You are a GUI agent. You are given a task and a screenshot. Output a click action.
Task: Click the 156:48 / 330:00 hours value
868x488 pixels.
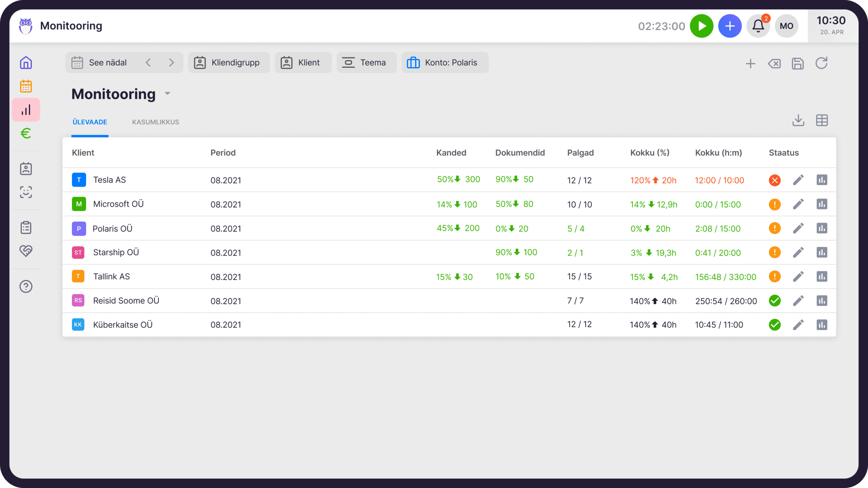(726, 277)
